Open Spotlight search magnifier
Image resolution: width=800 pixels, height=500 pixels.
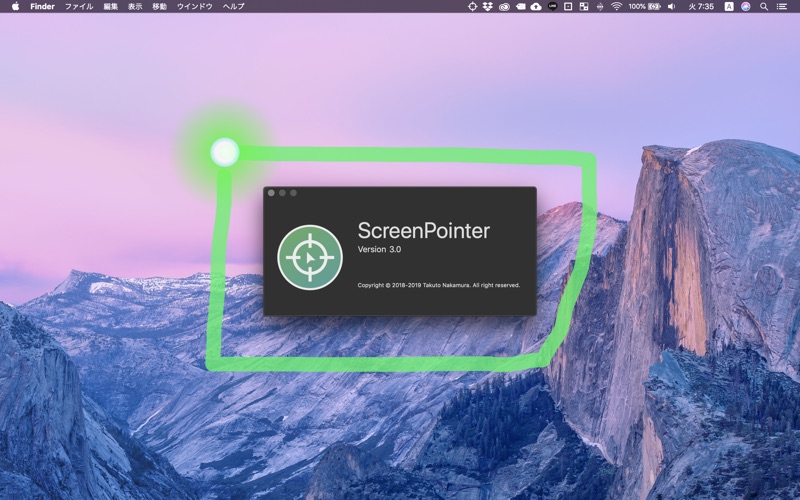pos(764,6)
